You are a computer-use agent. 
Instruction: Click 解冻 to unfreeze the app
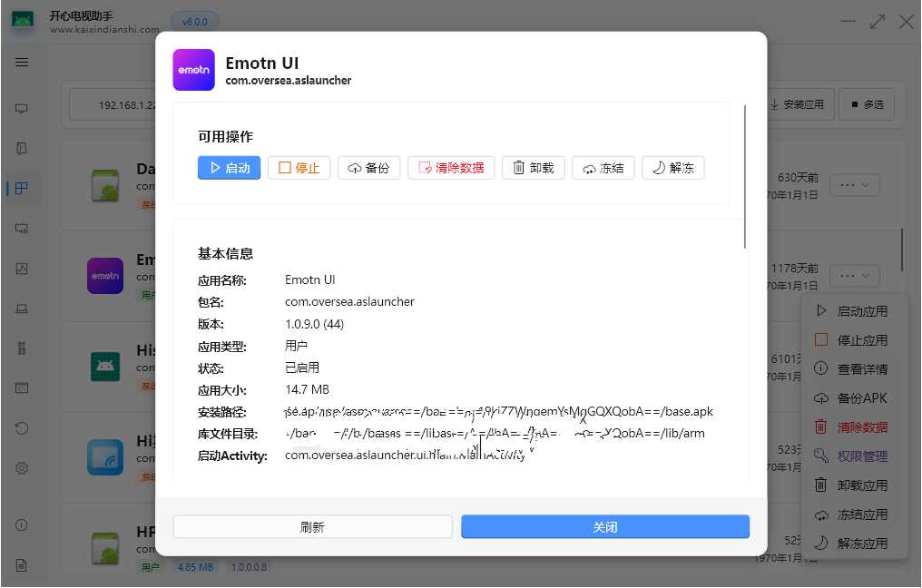672,167
